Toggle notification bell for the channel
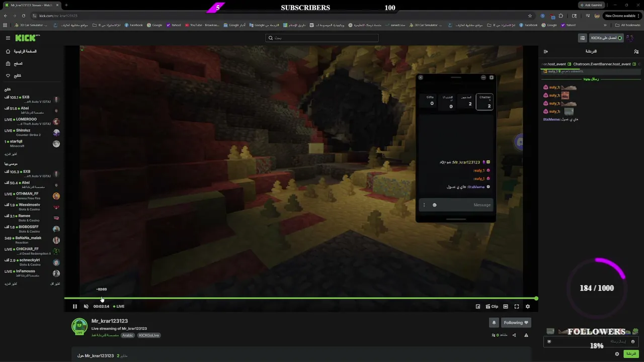Viewport: 644px width, 362px height. pos(494,323)
